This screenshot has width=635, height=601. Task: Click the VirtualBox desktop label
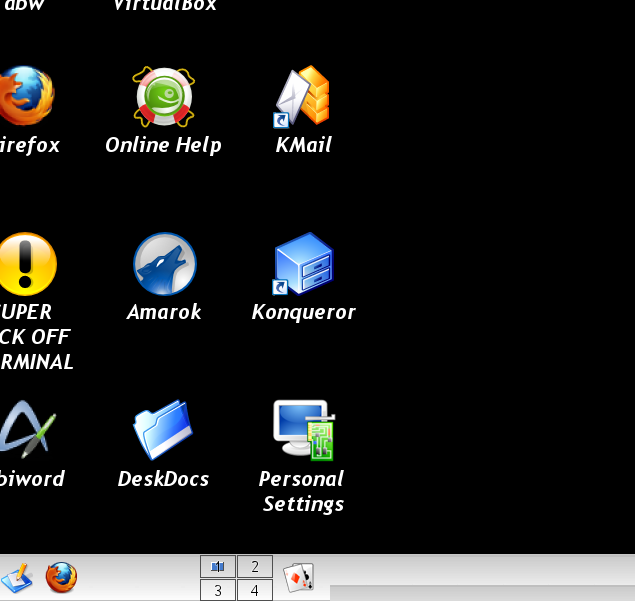[165, 5]
